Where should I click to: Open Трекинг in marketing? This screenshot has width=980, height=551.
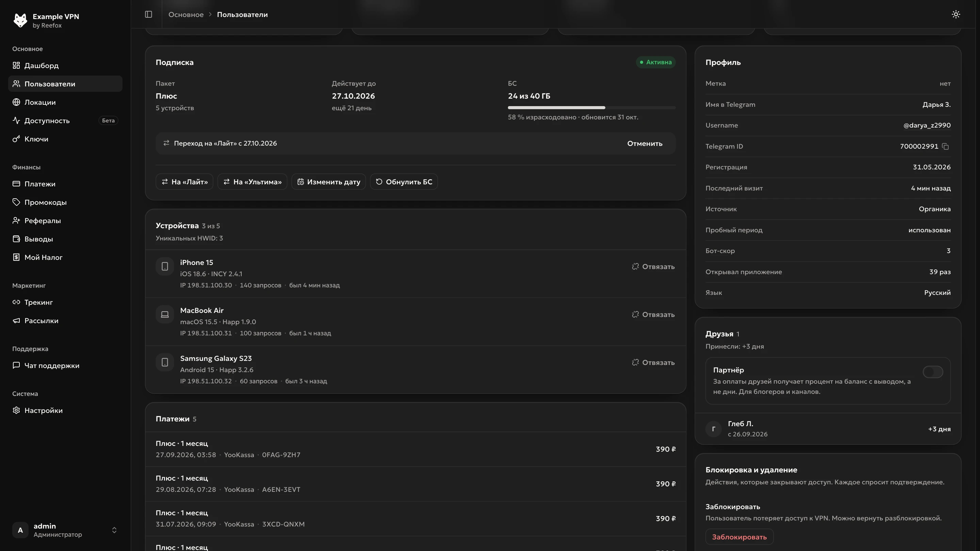(65, 302)
